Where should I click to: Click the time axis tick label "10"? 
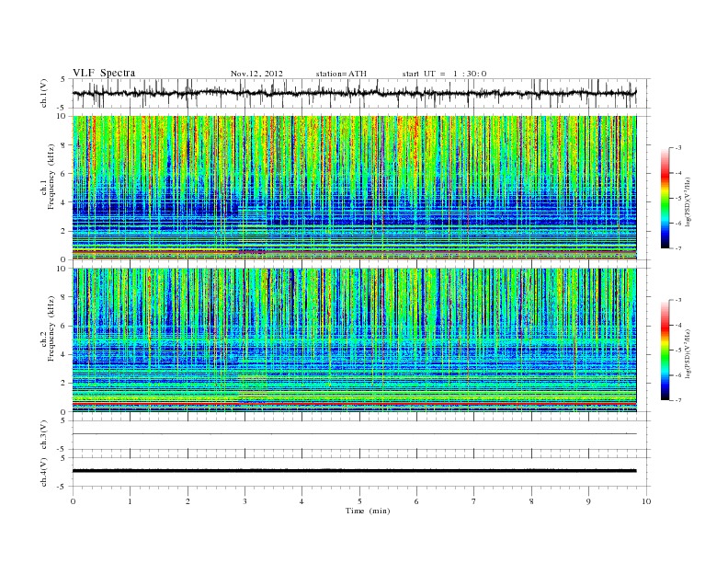[646, 501]
